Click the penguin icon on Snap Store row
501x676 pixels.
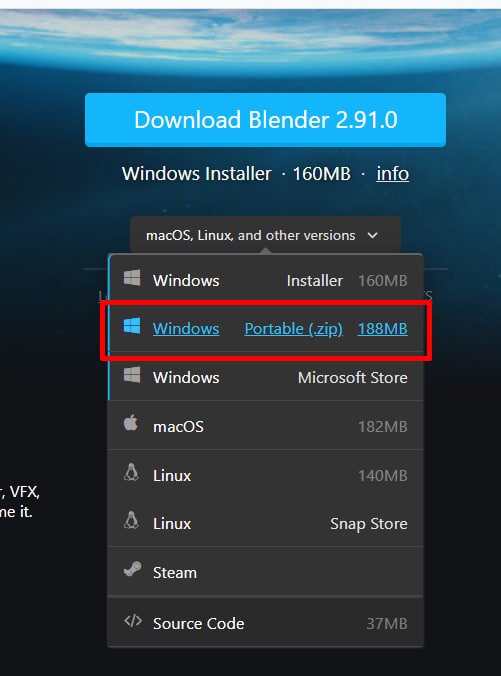(x=131, y=520)
